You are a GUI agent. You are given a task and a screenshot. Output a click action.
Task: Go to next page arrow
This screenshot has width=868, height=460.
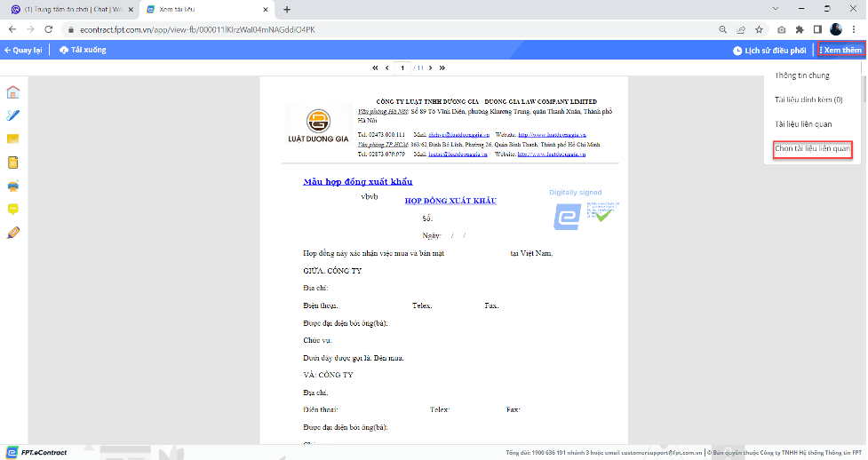(431, 68)
